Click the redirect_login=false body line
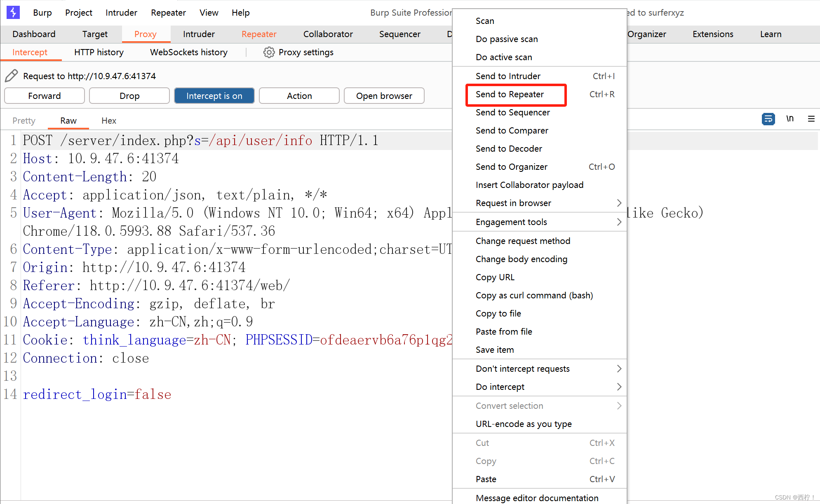 pyautogui.click(x=97, y=394)
